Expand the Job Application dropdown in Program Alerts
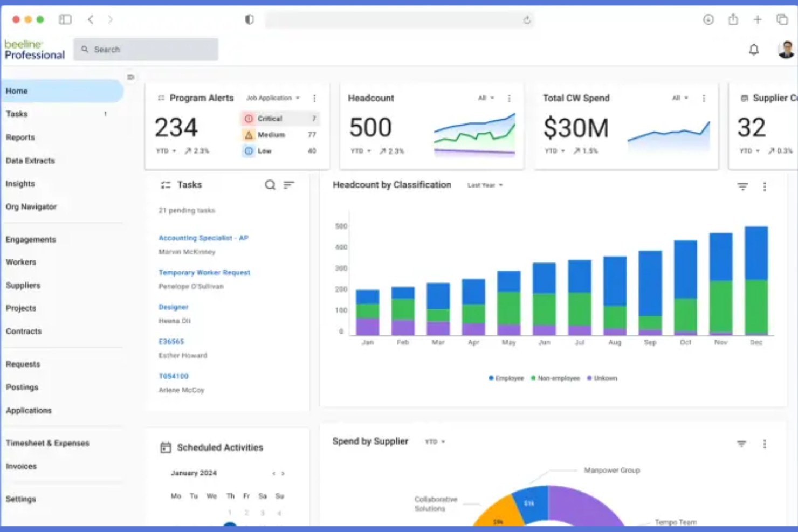Screen dimensions: 798x532 273,98
